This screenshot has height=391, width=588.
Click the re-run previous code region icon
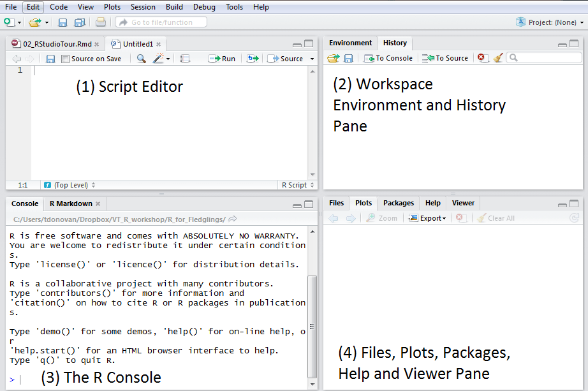pyautogui.click(x=253, y=58)
